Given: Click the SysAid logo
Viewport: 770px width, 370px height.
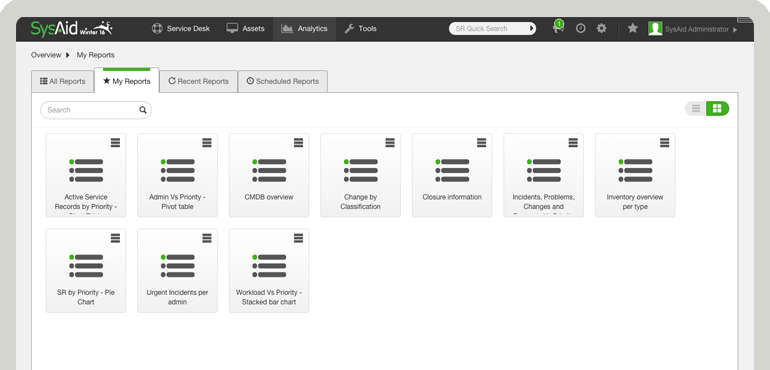Looking at the screenshot, I should 72,28.
